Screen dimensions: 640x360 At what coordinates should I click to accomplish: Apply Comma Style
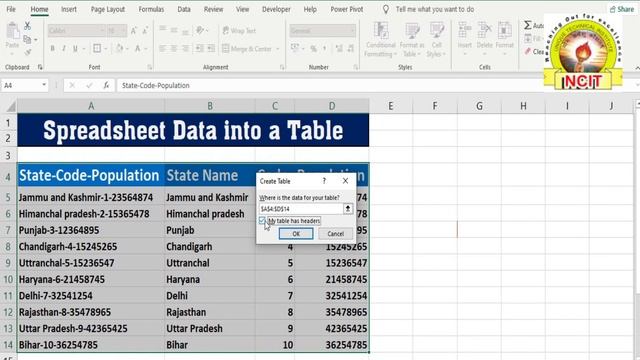pos(325,49)
